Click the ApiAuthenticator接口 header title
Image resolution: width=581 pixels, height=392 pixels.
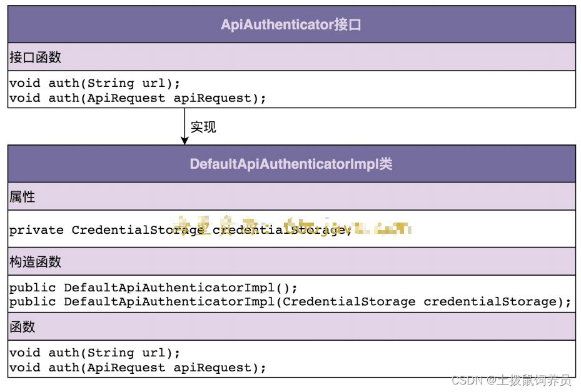(291, 25)
